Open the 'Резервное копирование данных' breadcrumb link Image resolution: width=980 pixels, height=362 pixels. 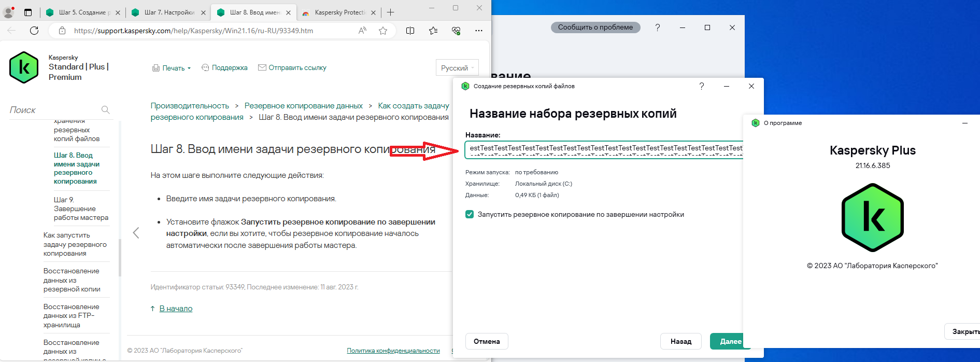pos(304,106)
